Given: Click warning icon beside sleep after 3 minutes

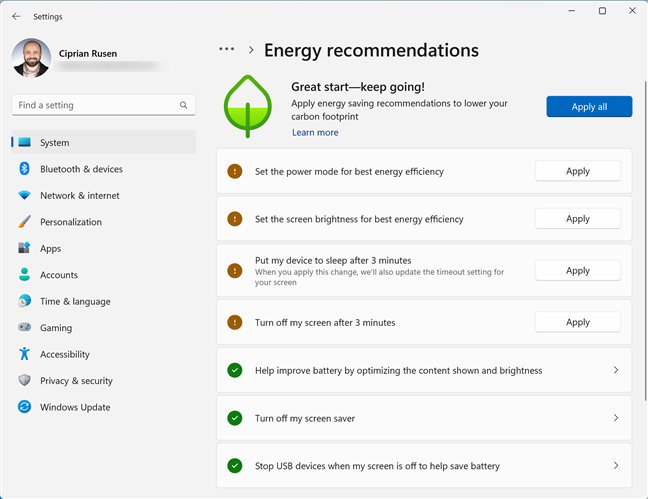Looking at the screenshot, I should pyautogui.click(x=235, y=271).
